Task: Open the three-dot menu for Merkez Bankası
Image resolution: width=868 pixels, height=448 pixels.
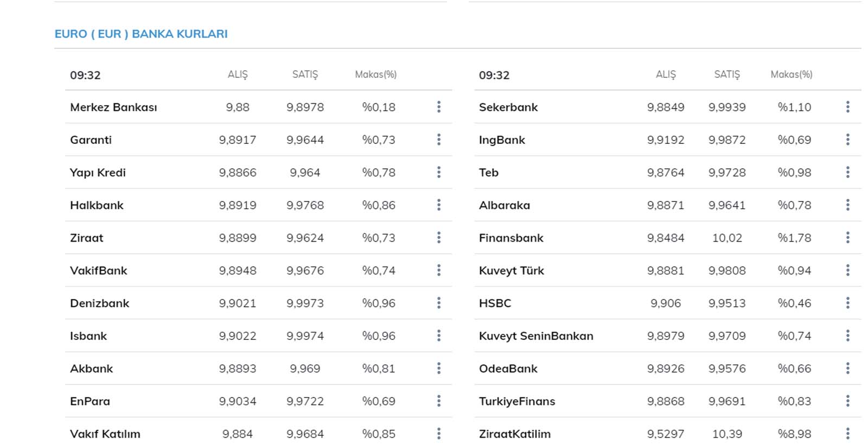Action: pos(439,107)
